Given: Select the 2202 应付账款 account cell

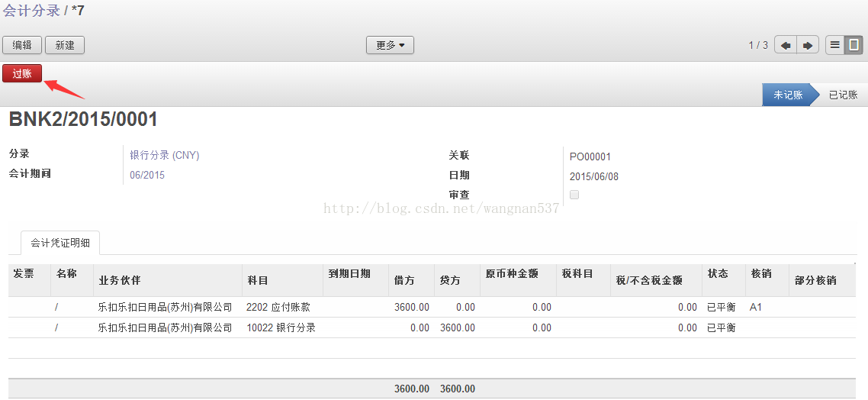Looking at the screenshot, I should click(281, 307).
